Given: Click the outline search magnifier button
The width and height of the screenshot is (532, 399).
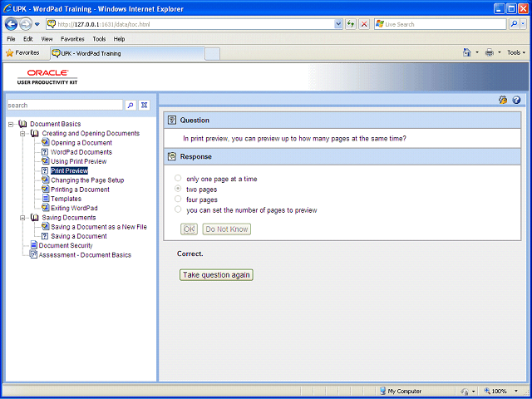Looking at the screenshot, I should (x=131, y=106).
